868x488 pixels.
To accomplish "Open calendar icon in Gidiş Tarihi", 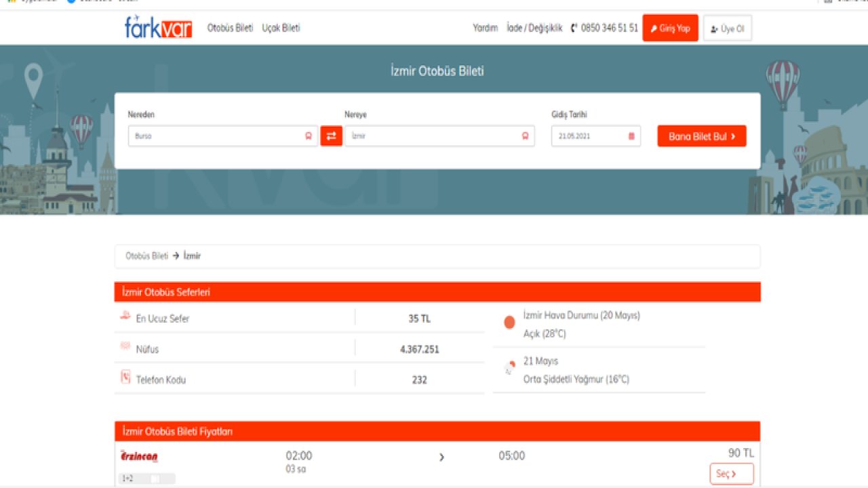I will [631, 136].
